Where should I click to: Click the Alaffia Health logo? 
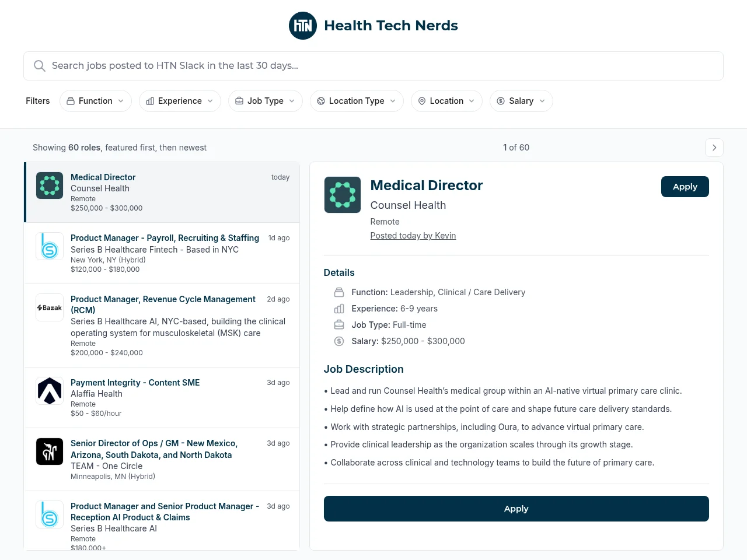coord(50,391)
